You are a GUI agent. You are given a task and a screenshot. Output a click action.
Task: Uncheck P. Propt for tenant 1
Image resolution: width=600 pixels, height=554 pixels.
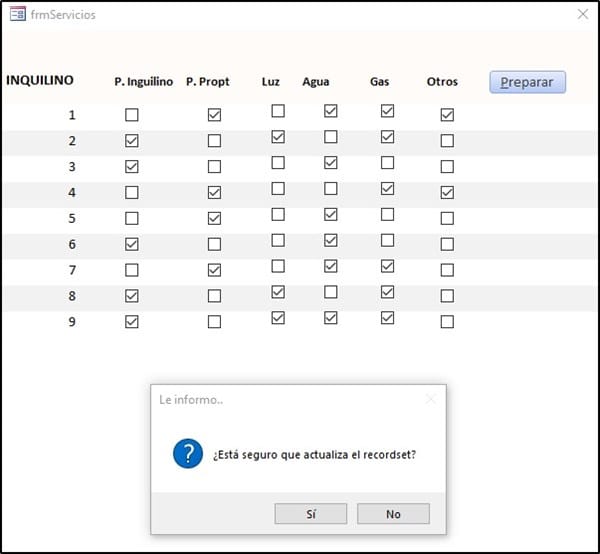point(214,115)
